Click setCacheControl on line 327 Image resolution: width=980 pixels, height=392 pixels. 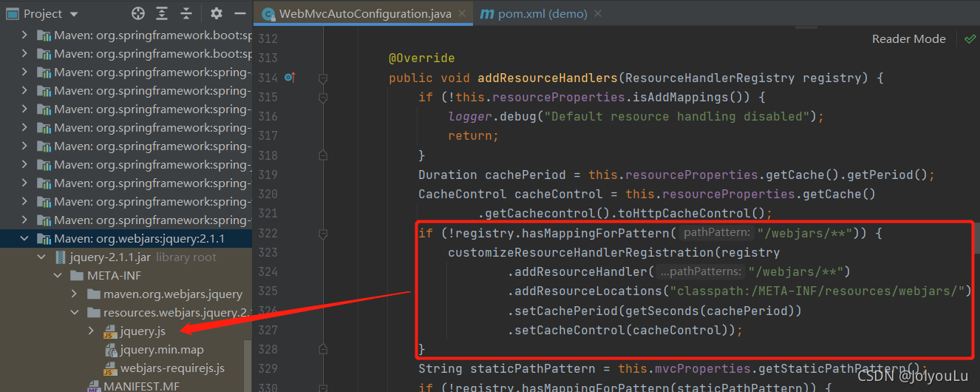pyautogui.click(x=570, y=330)
